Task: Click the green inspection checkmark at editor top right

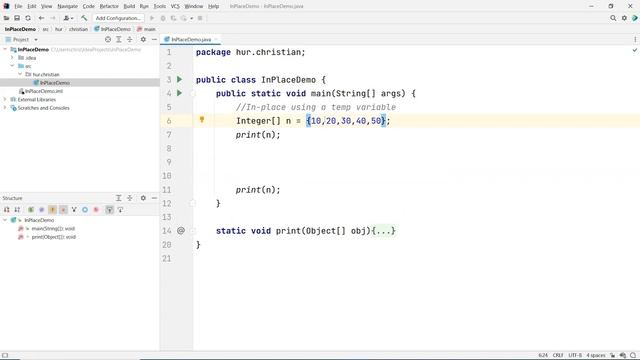Action: 635,50
